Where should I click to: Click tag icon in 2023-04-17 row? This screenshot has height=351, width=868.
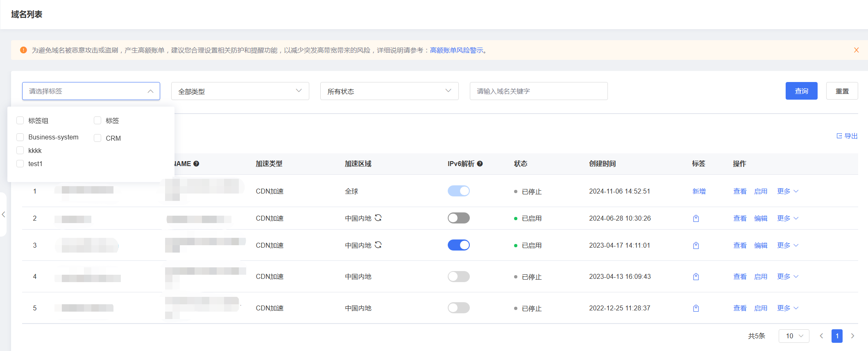point(696,245)
